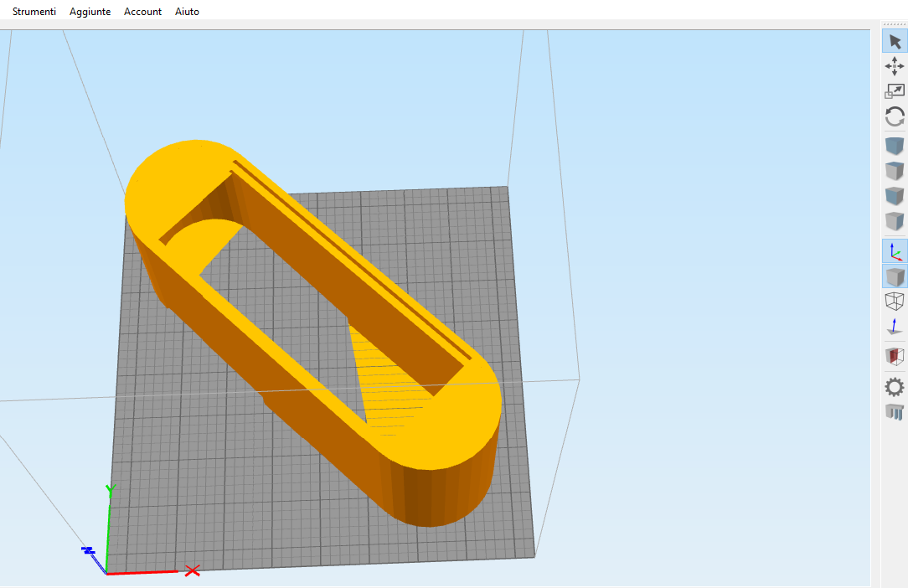Toggle the coordinate axes display

coord(895,250)
